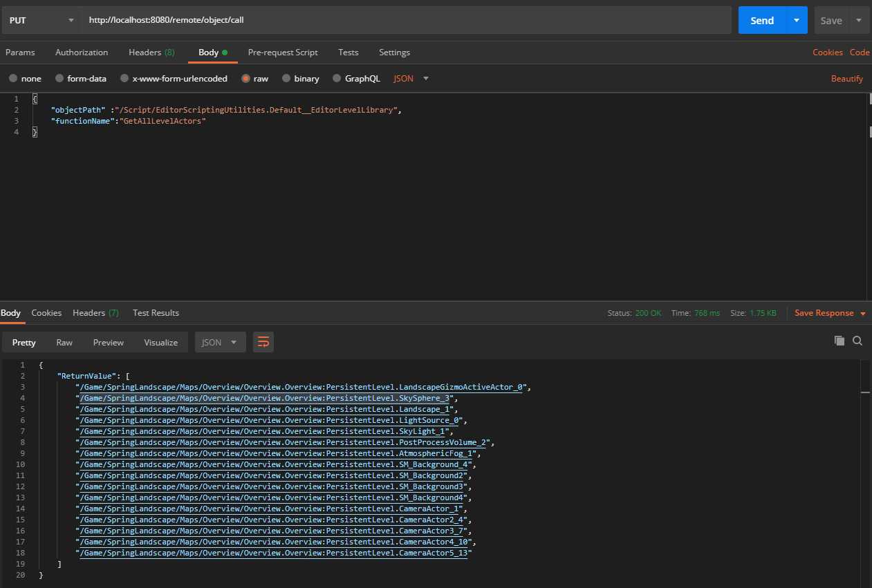Click the Save options arrow

point(859,20)
